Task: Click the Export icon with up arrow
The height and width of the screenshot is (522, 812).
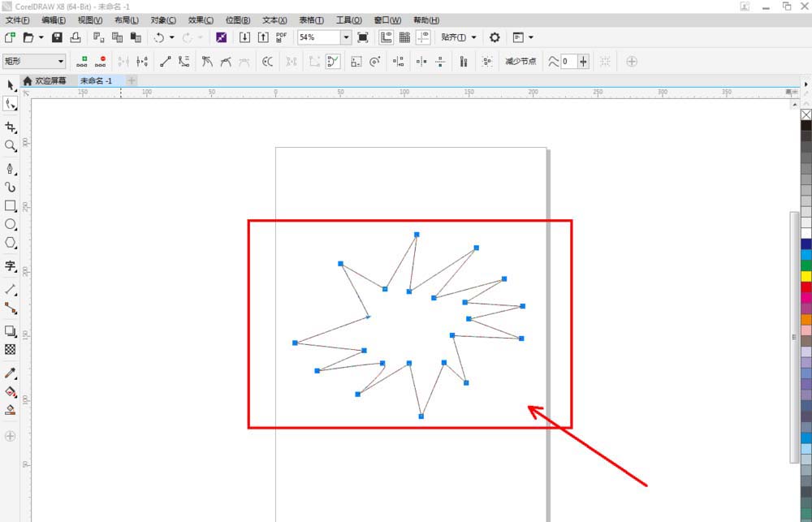Action: coord(263,37)
